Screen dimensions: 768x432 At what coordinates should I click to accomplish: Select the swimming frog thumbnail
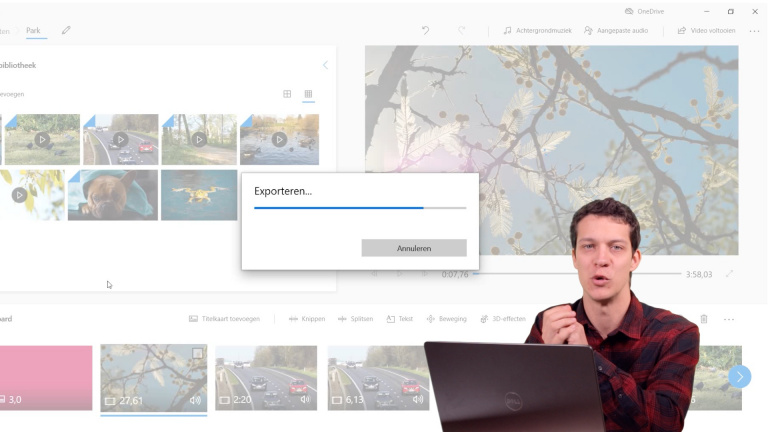pyautogui.click(x=199, y=195)
